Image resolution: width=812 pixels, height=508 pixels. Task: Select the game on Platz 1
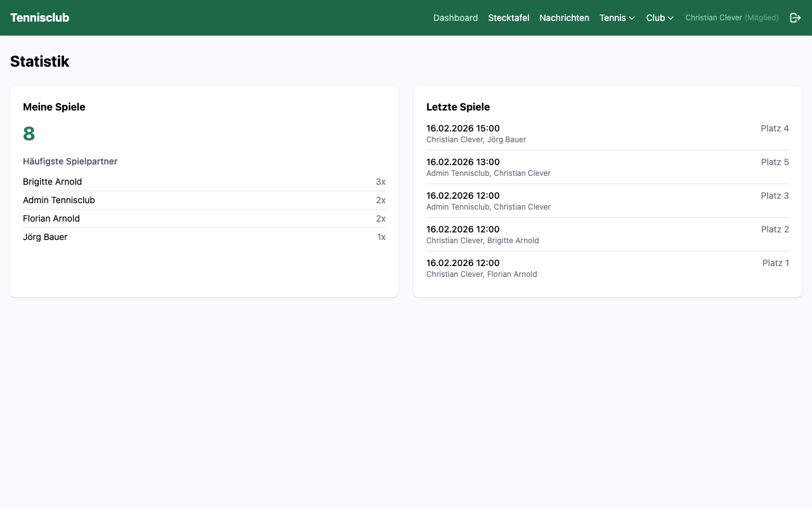775,263
